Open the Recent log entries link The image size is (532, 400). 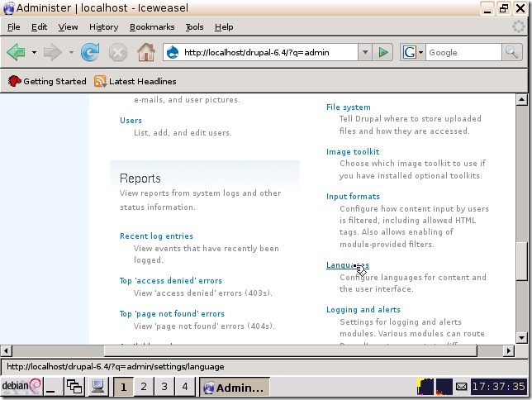156,236
